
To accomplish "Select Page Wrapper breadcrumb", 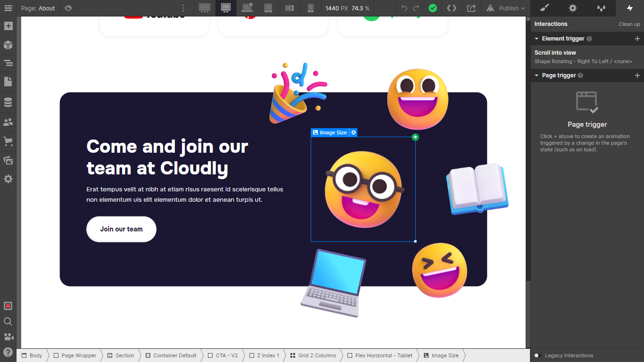I will point(75,355).
